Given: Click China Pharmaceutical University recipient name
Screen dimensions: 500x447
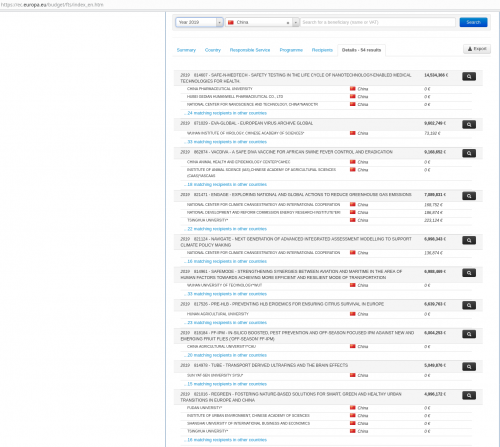Looking at the screenshot, I should 220,89.
